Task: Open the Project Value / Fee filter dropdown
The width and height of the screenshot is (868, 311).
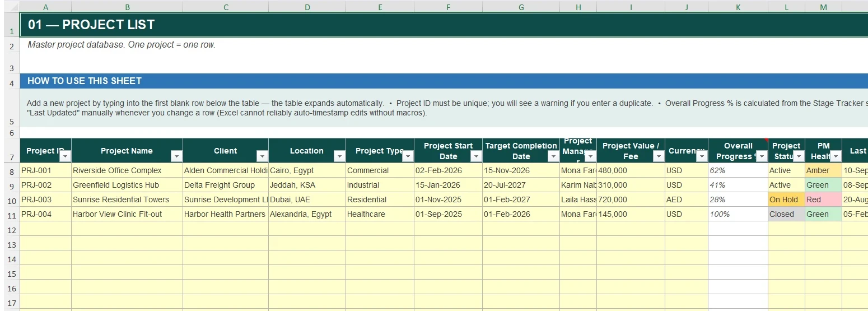Action: [x=659, y=156]
